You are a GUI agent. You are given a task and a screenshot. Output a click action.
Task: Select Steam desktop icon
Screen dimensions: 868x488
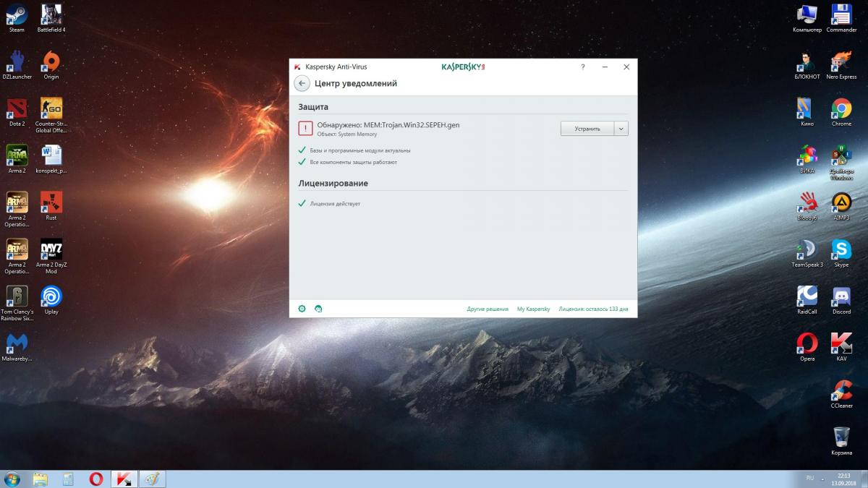17,18
